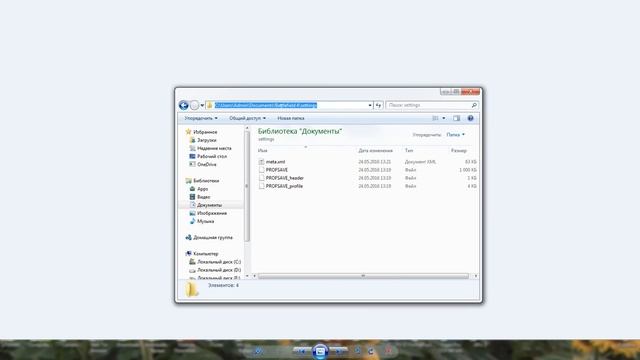Click the PROFSAVE_header file icon

coord(262,178)
